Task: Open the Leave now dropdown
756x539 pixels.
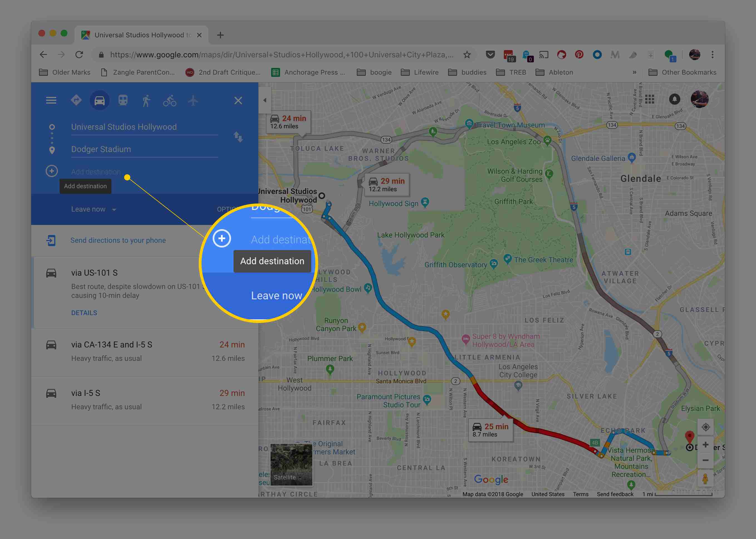Action: point(94,209)
